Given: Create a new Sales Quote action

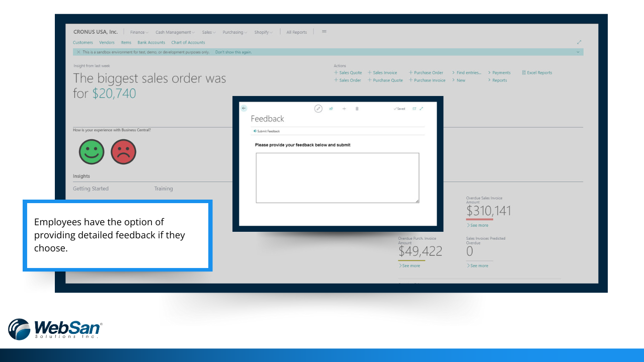Looking at the screenshot, I should 348,72.
